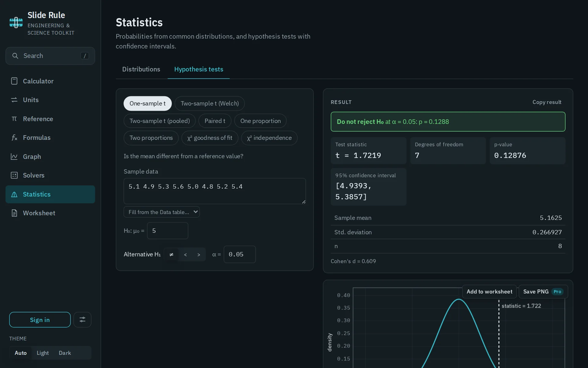Screen dimensions: 588x368
Task: Click the Worksheet document icon
Action: pyautogui.click(x=14, y=213)
